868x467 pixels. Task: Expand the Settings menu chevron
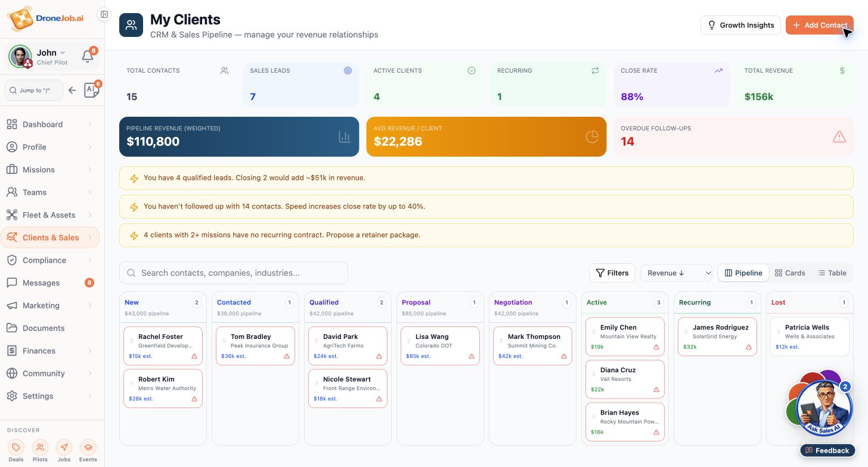(90, 396)
